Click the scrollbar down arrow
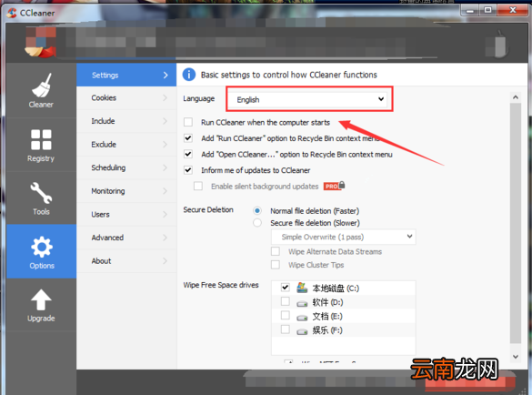The width and height of the screenshot is (532, 395). pyautogui.click(x=516, y=357)
